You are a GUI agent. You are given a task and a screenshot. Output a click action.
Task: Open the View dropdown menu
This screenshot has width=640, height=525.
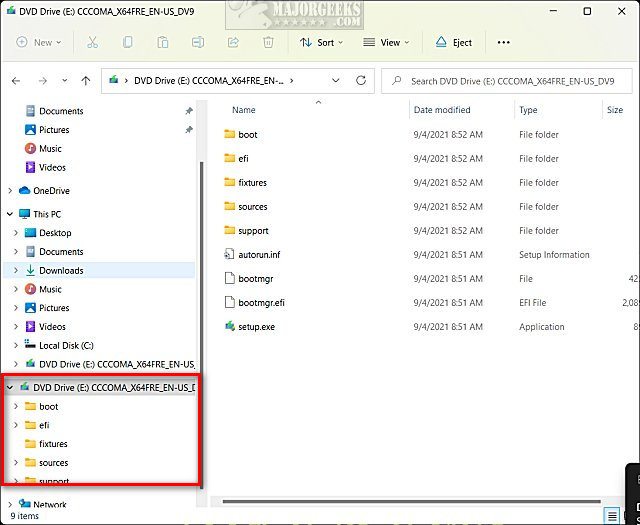385,43
